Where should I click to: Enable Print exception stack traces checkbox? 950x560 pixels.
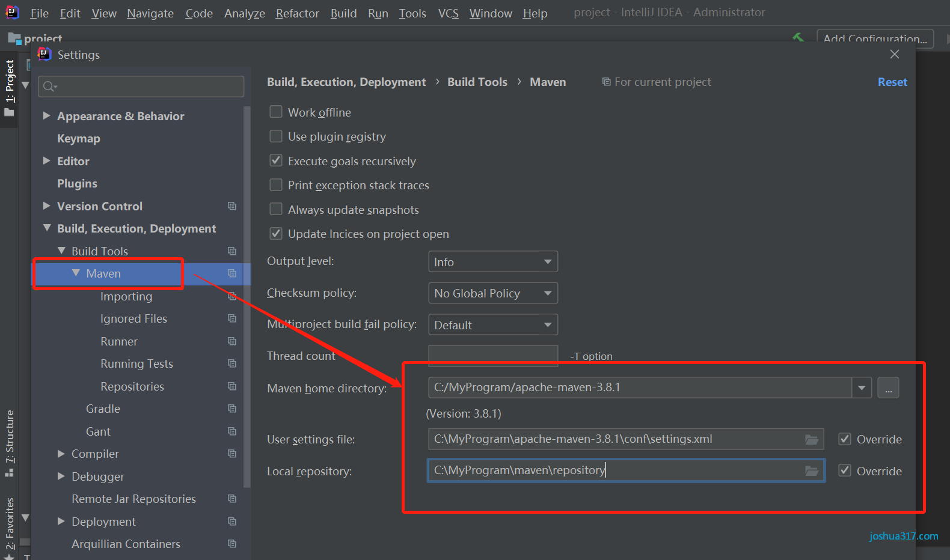276,185
